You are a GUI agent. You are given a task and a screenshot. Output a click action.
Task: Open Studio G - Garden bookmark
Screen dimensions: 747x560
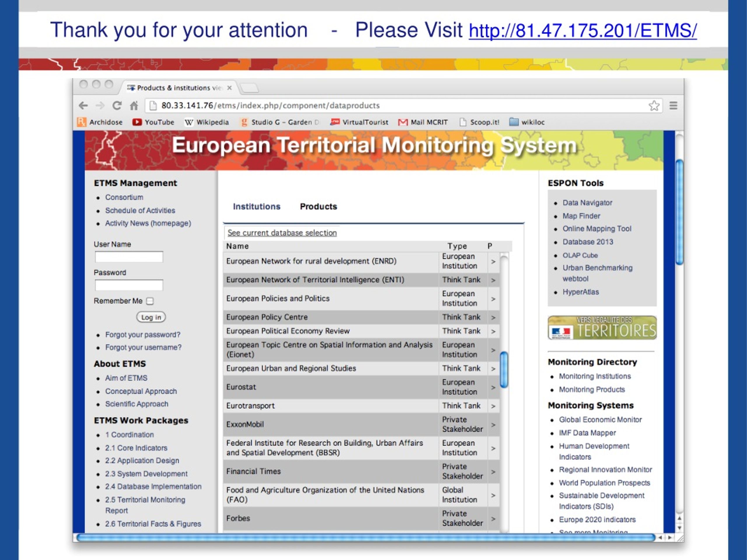coord(279,122)
